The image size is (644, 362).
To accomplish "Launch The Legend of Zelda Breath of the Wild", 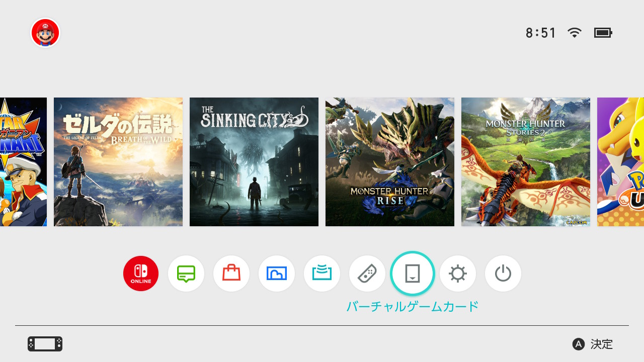I will [x=118, y=162].
